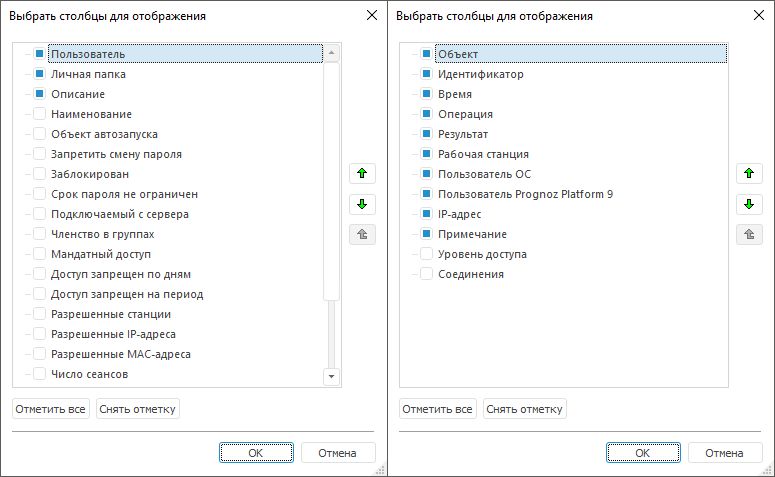Click Отмена in the dialog with Число сеансов
This screenshot has height=477, width=775.
tap(338, 453)
